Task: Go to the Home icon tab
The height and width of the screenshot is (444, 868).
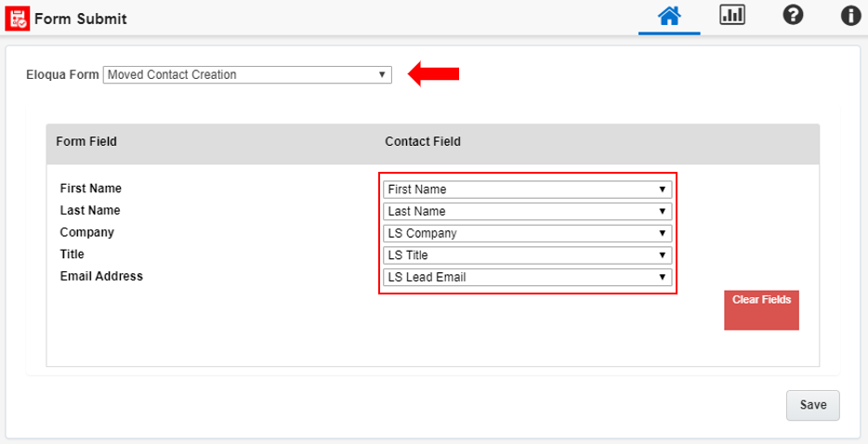Action: click(669, 17)
